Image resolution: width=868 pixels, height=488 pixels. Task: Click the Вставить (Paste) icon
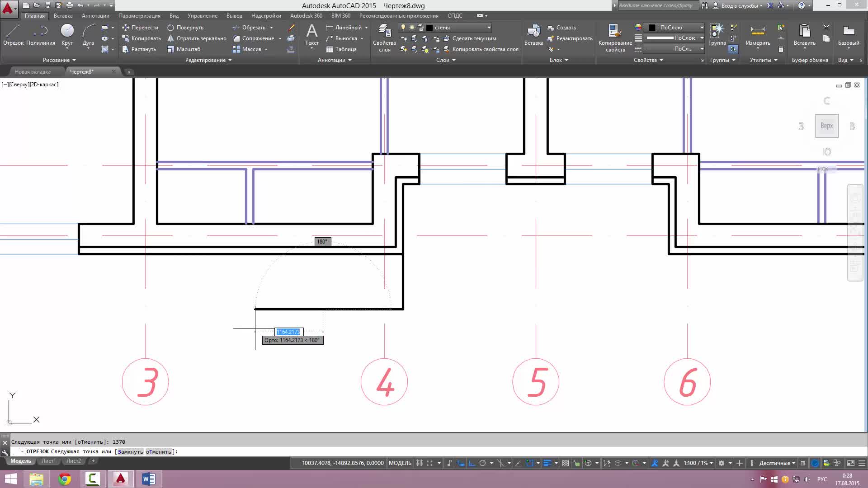pos(805,35)
